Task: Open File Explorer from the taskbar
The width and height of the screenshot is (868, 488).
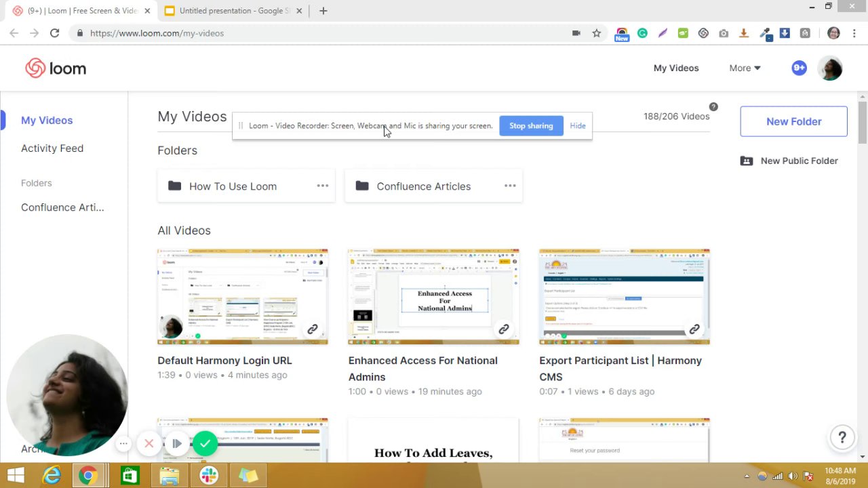Action: coord(170,476)
